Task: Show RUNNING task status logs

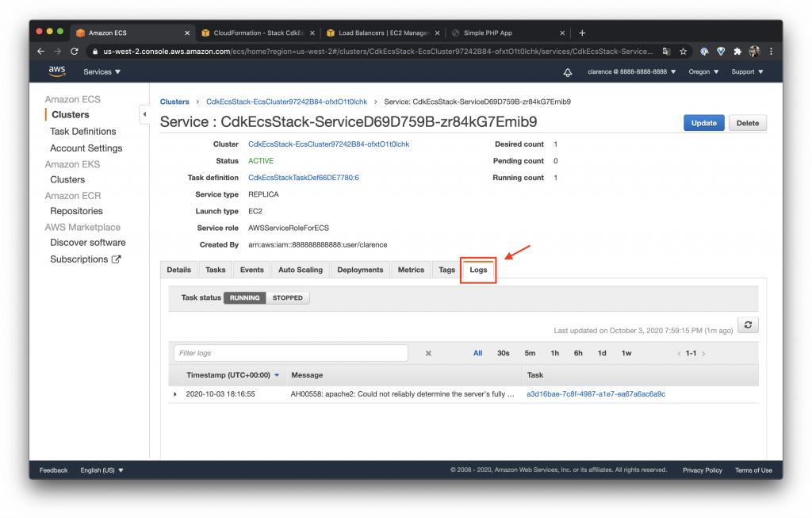Action: point(244,297)
